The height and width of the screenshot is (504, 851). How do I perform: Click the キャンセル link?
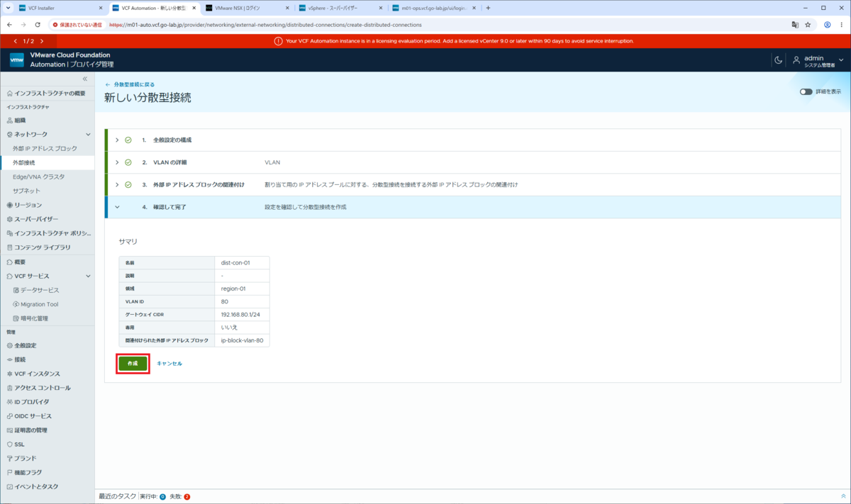click(169, 363)
